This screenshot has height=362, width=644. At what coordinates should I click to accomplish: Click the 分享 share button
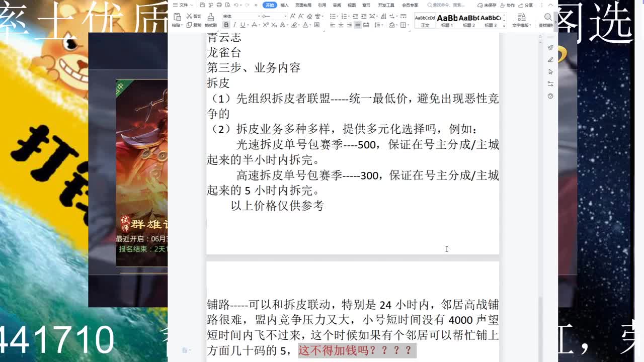click(x=526, y=5)
